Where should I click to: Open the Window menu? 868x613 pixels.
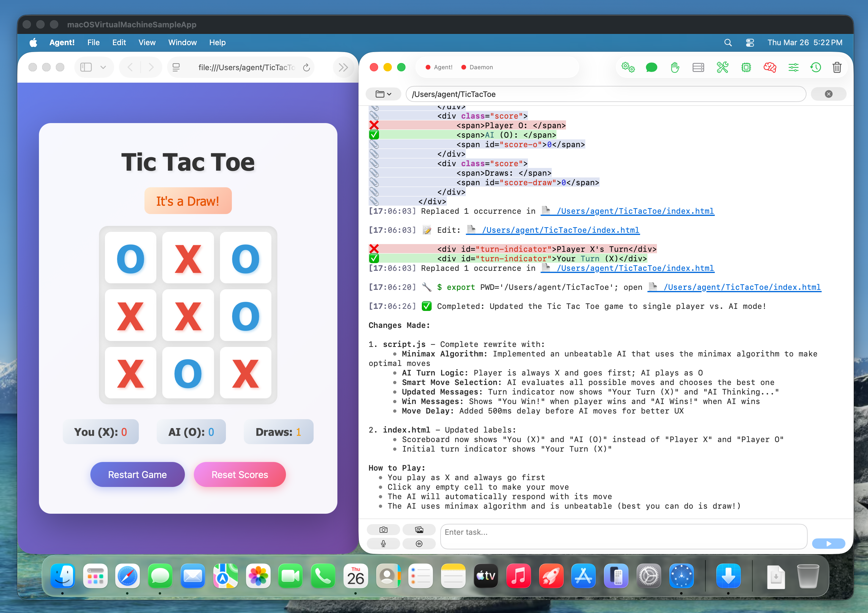tap(182, 42)
